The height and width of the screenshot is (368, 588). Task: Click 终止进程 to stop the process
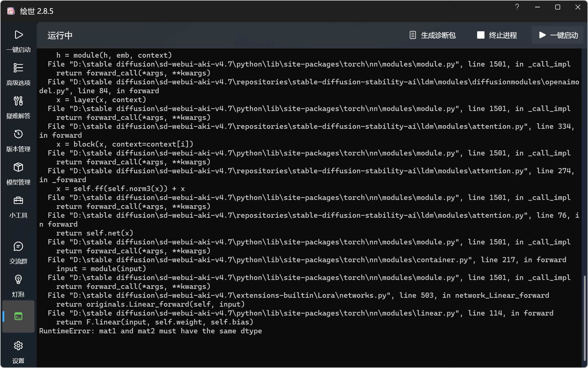(497, 35)
